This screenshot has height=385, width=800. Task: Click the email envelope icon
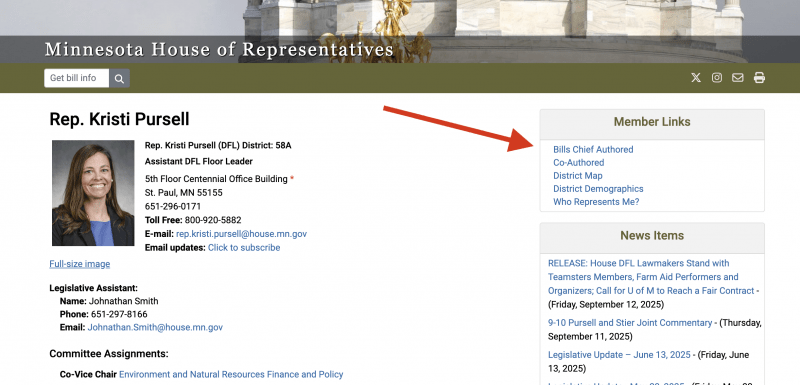tap(738, 78)
